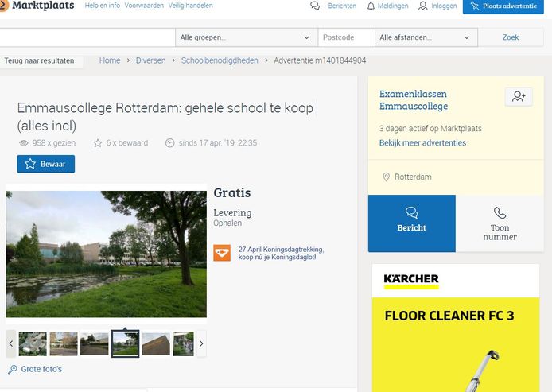Open the Meldingen bell icon
Viewport: 552px width, 392px height.
(371, 6)
